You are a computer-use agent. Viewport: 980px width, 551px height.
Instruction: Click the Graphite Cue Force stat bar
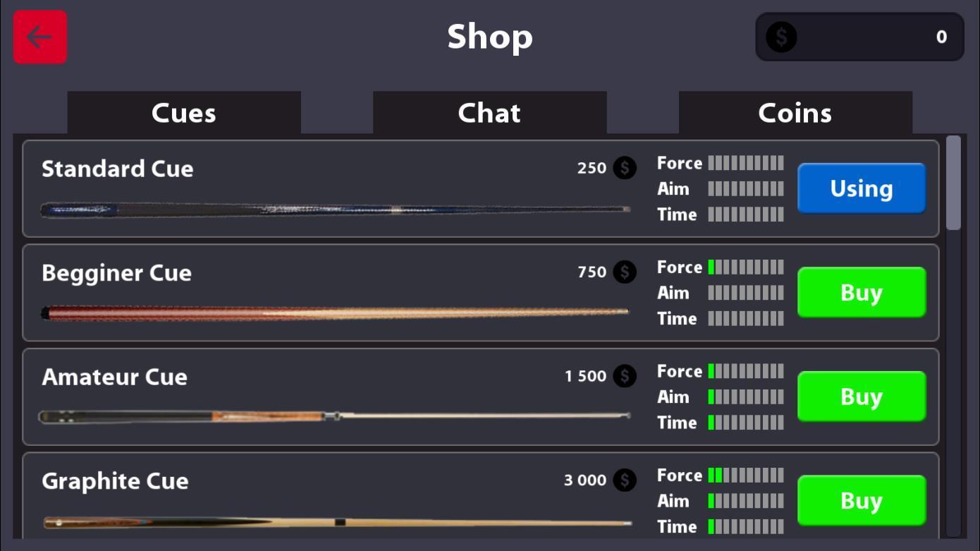coord(746,476)
